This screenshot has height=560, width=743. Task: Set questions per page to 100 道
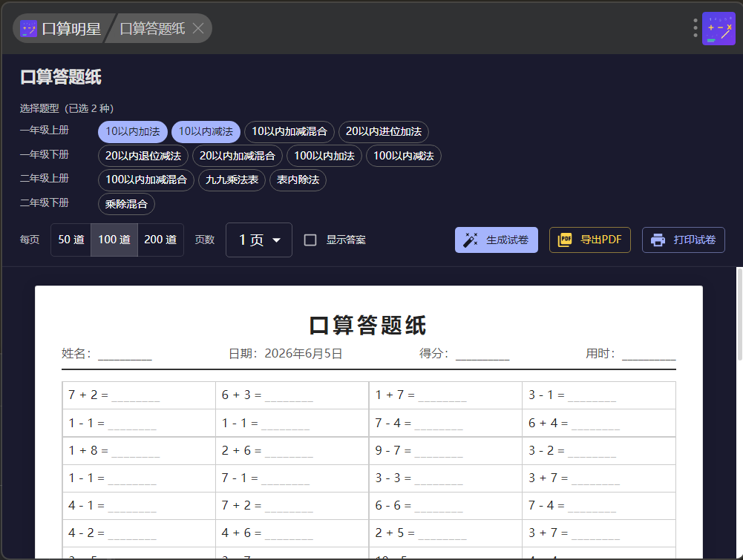coord(114,240)
